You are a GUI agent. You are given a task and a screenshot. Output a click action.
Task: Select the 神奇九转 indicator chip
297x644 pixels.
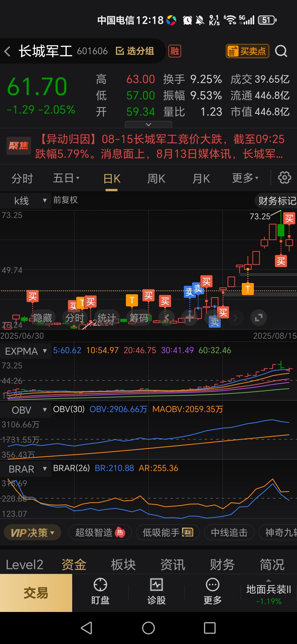278,532
